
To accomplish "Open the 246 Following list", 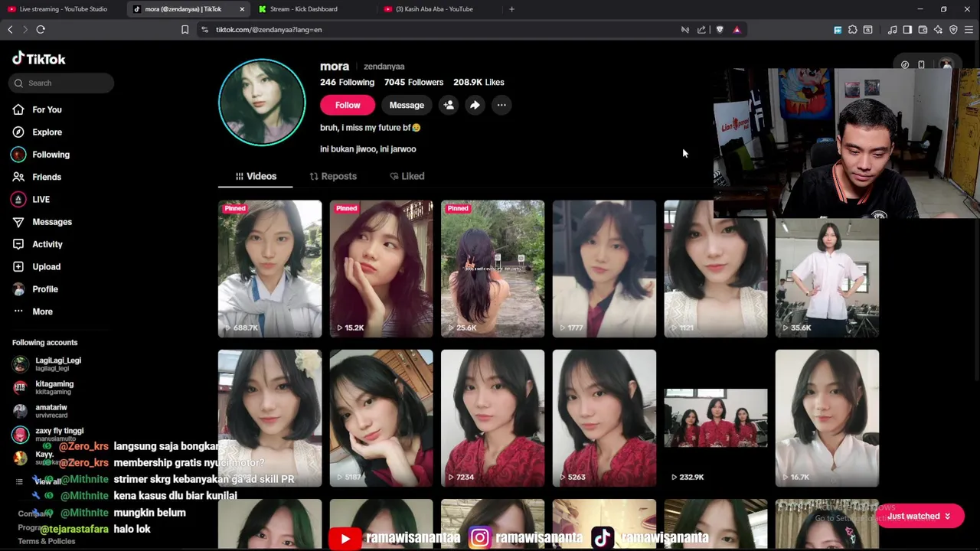I will (347, 82).
